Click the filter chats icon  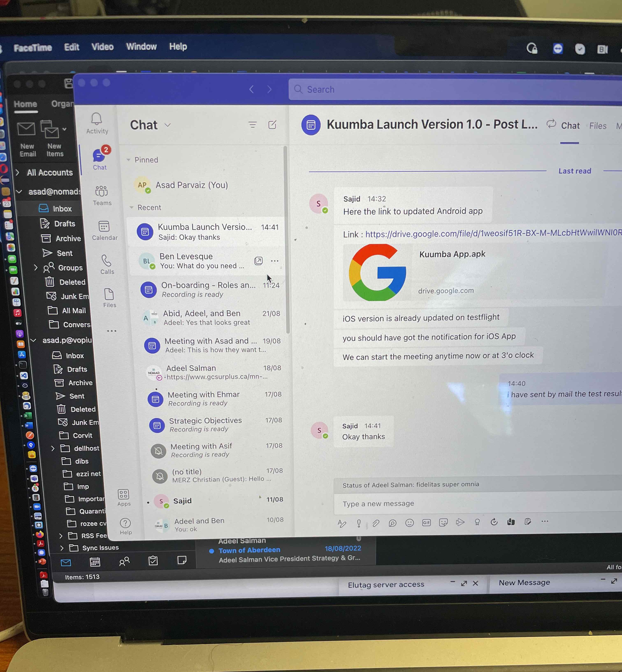[x=252, y=125]
